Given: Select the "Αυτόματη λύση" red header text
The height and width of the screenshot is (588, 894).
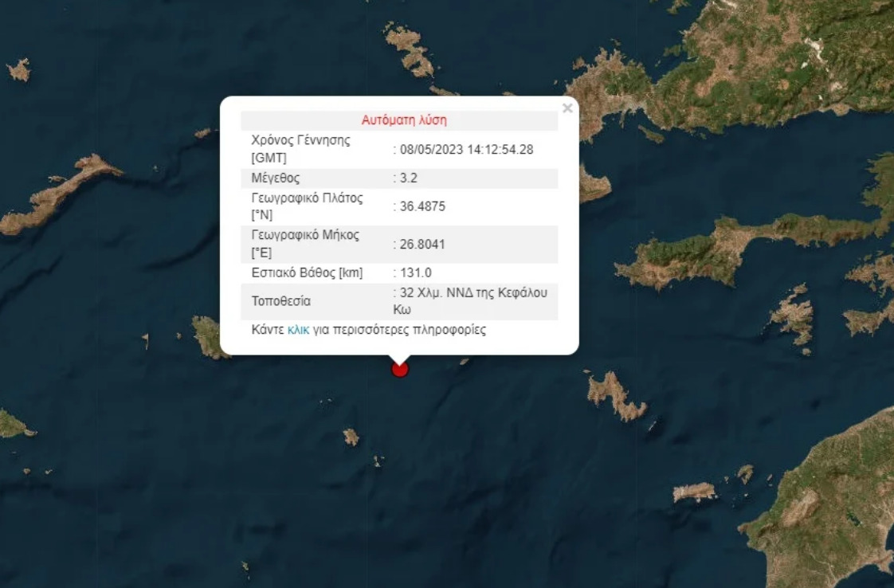Looking at the screenshot, I should click(404, 120).
